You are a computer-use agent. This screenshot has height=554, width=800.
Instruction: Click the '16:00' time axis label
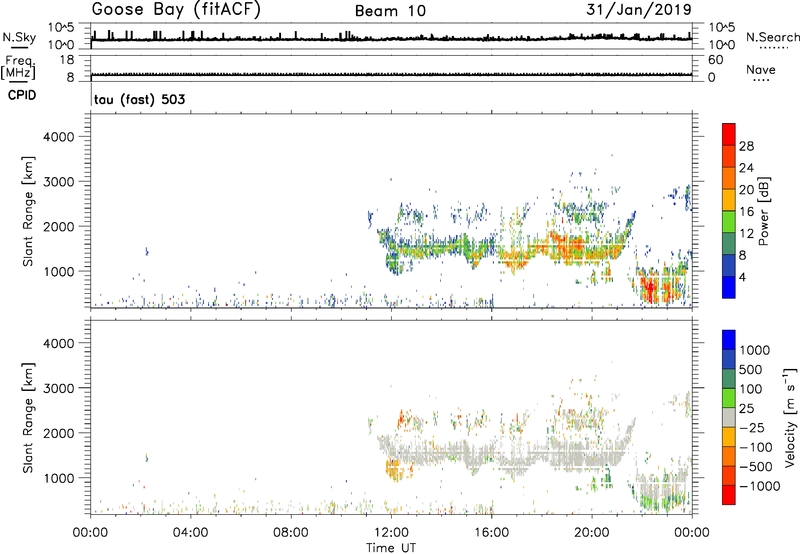(x=491, y=533)
